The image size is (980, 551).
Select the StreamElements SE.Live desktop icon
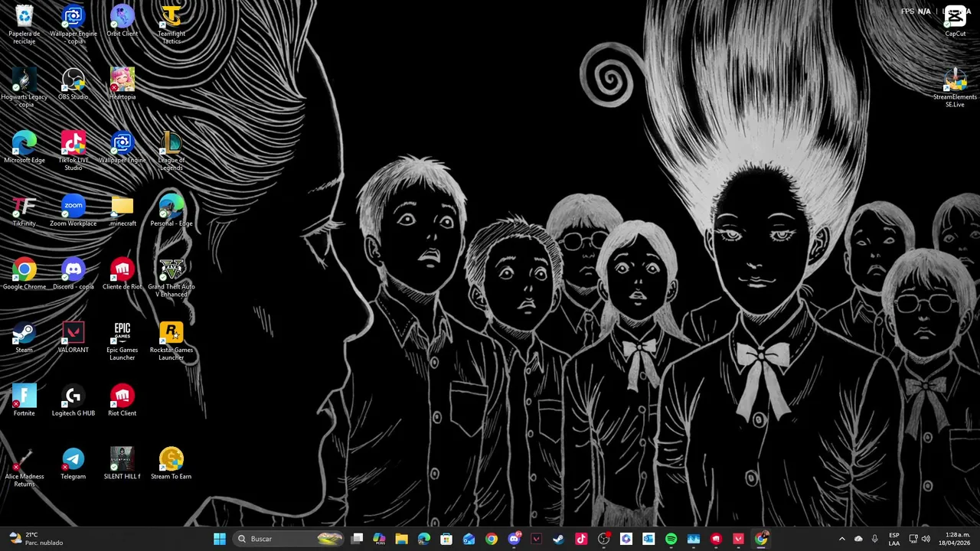click(x=955, y=87)
